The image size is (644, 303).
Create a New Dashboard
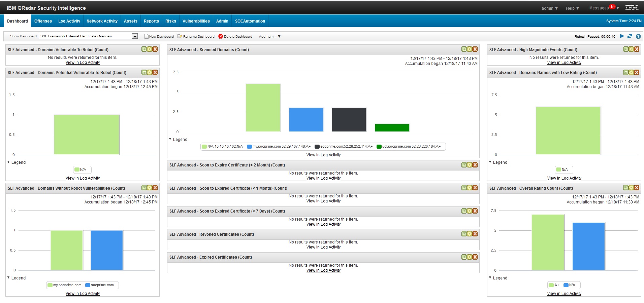point(159,36)
